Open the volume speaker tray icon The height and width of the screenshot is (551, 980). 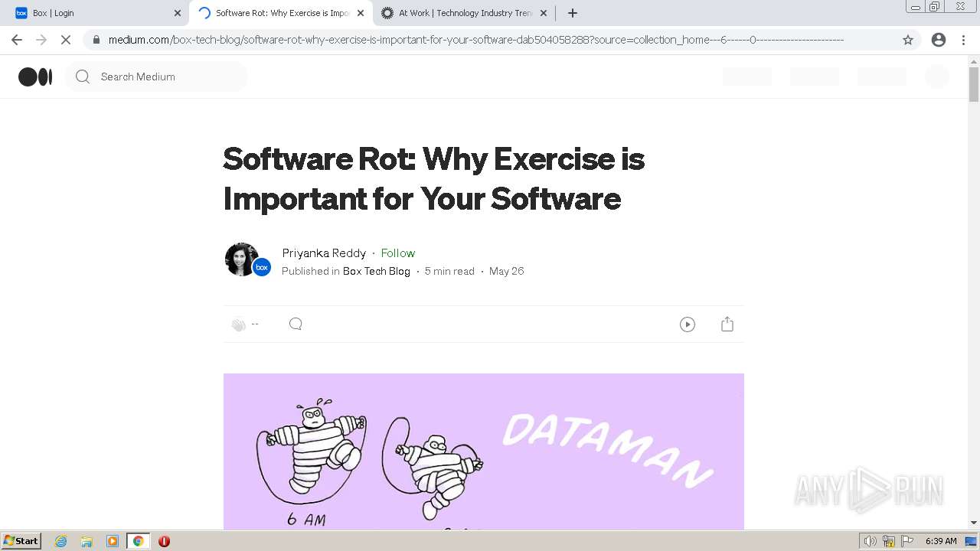pyautogui.click(x=870, y=541)
